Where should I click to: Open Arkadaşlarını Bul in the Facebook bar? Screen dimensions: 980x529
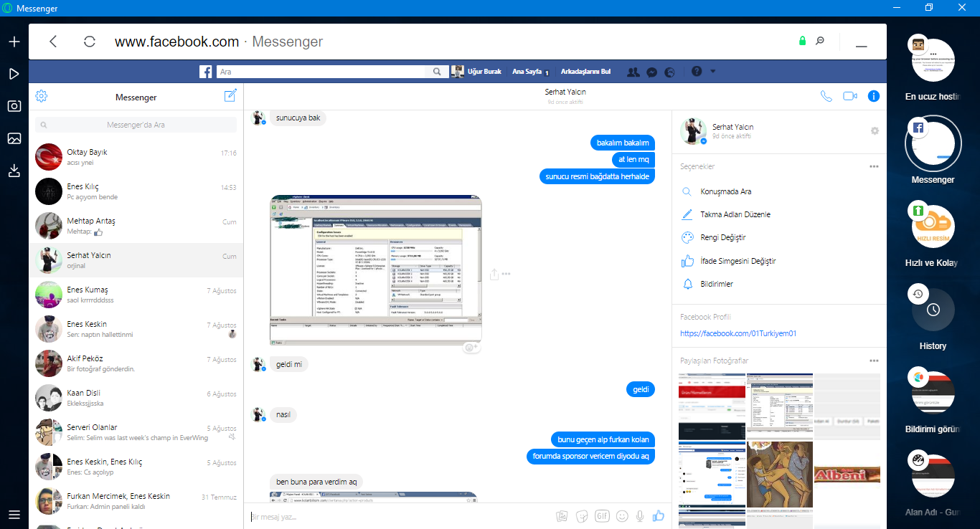(x=585, y=72)
